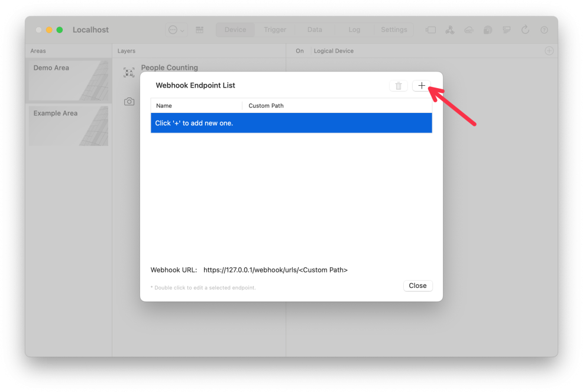
Task: Click the trash icon to delete endpoint
Action: coord(398,86)
